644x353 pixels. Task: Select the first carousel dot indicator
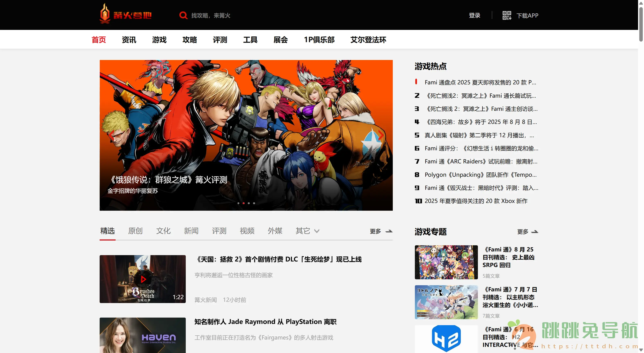tap(238, 203)
